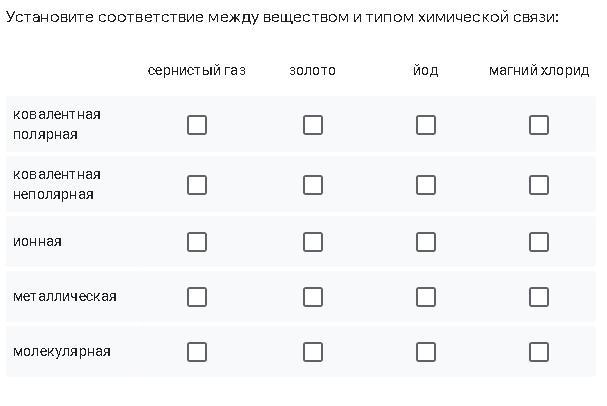Check металлическая for сернистый газ
The height and width of the screenshot is (406, 607).
197,297
